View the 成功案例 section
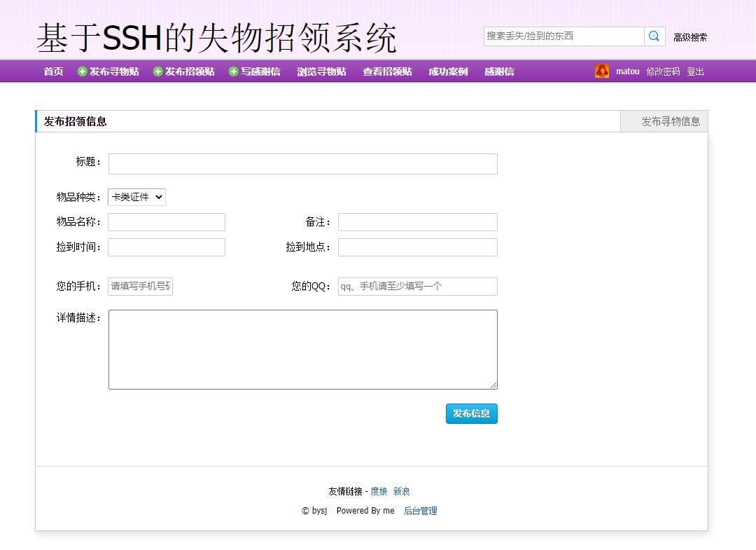This screenshot has height=550, width=756. tap(447, 71)
